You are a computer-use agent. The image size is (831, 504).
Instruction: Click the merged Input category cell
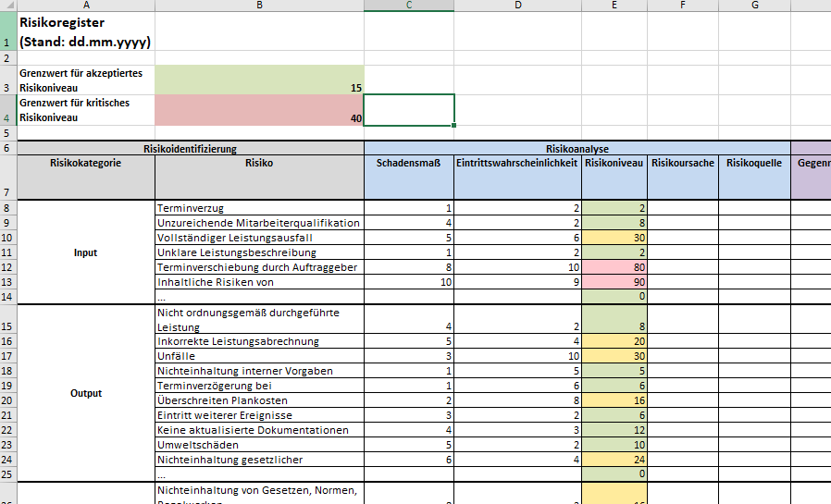click(86, 252)
